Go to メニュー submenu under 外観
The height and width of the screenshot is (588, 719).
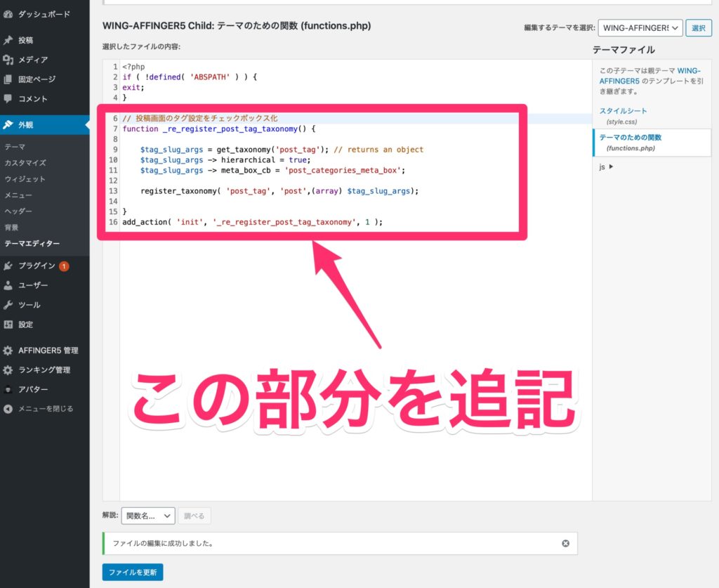(x=18, y=195)
